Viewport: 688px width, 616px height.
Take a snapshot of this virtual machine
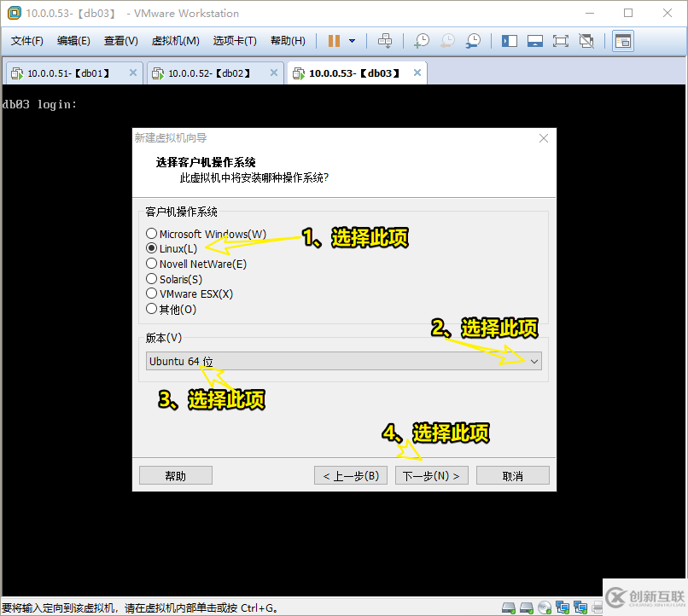[x=422, y=41]
